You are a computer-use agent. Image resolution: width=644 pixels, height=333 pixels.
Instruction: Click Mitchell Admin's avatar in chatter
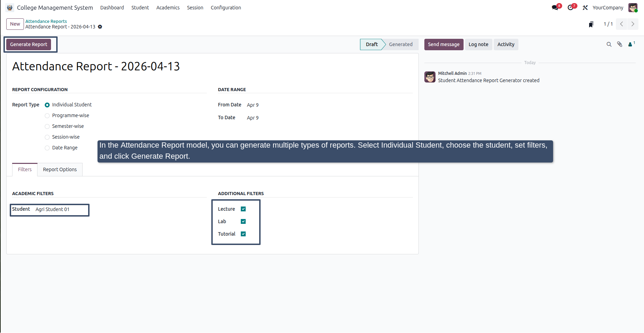coord(430,77)
